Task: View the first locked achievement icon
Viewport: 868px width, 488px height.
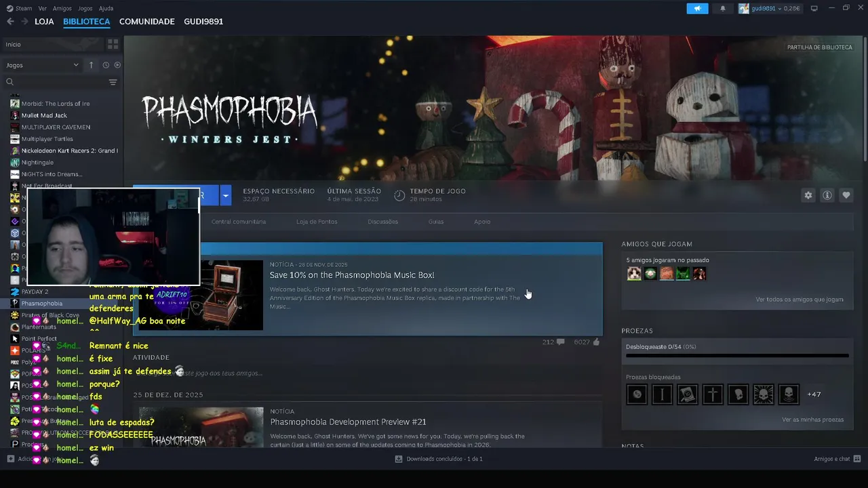Action: pos(637,394)
